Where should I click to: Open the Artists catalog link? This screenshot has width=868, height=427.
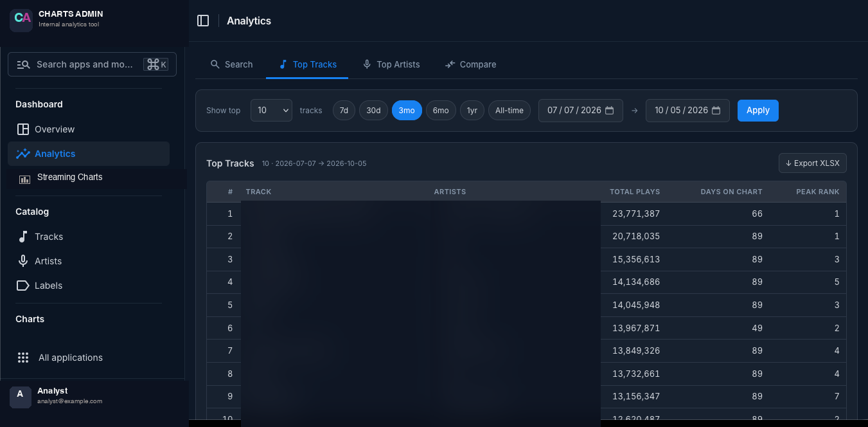pos(89,261)
